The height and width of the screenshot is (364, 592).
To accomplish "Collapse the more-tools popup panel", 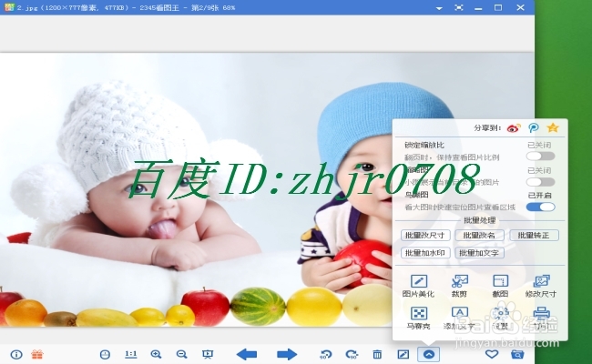I will point(429,355).
